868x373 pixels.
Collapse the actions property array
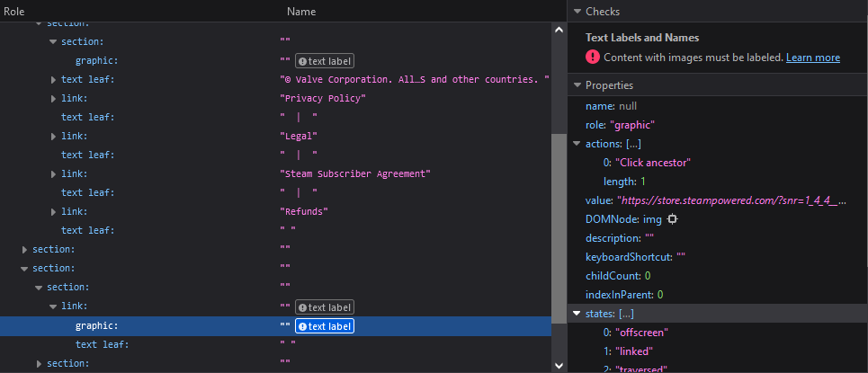[577, 144]
